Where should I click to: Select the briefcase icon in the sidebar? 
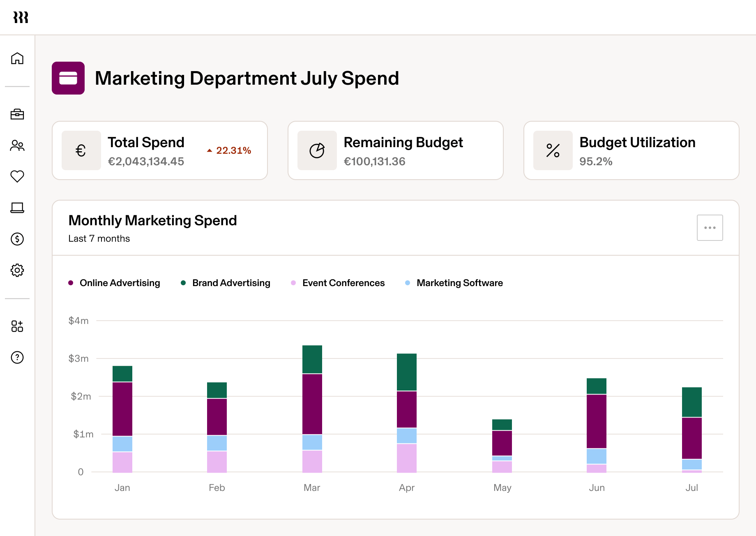tap(17, 115)
